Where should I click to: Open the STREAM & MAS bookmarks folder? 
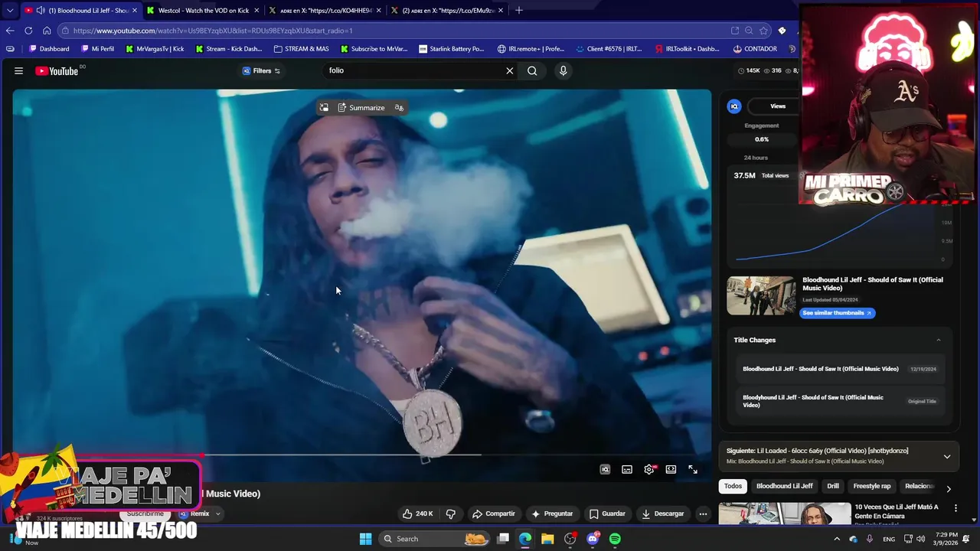point(301,49)
